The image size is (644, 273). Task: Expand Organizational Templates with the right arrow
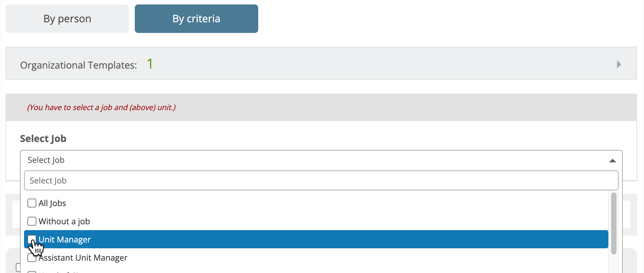(619, 64)
